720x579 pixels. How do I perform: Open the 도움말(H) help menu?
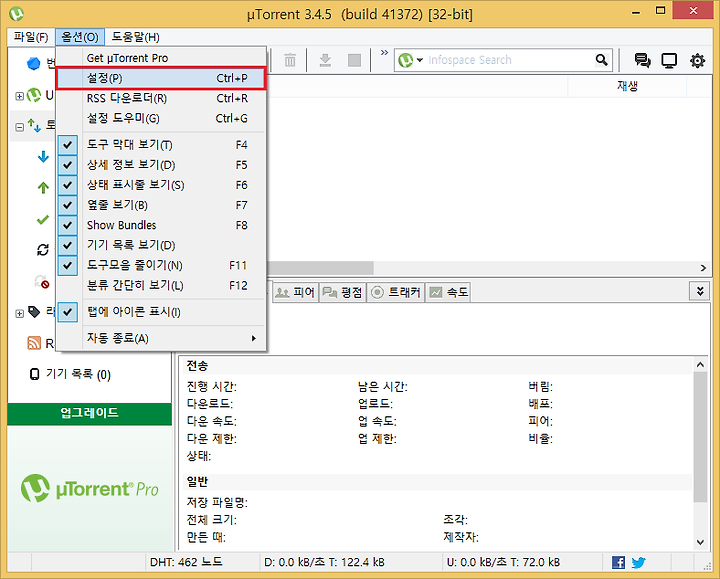pyautogui.click(x=135, y=37)
